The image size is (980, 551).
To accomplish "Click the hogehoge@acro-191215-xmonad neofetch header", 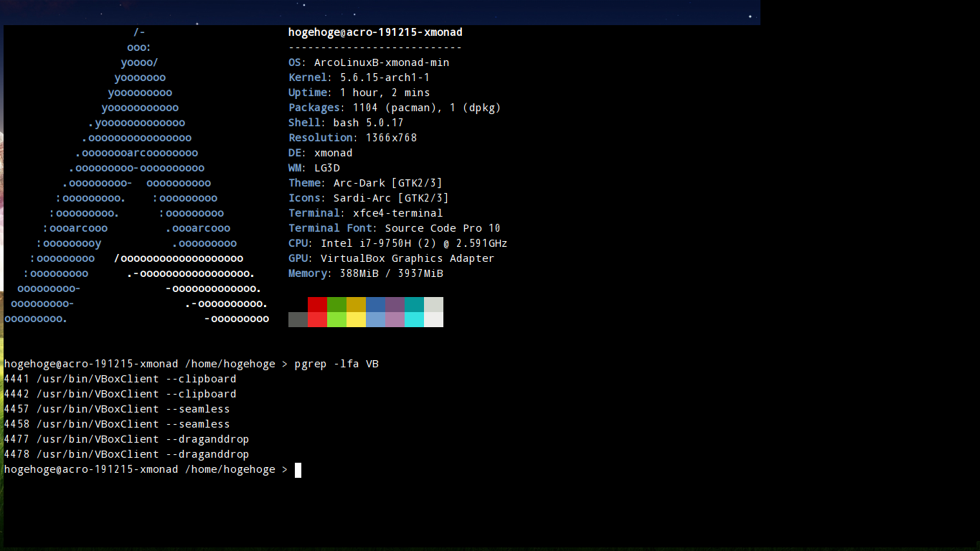I will point(374,32).
